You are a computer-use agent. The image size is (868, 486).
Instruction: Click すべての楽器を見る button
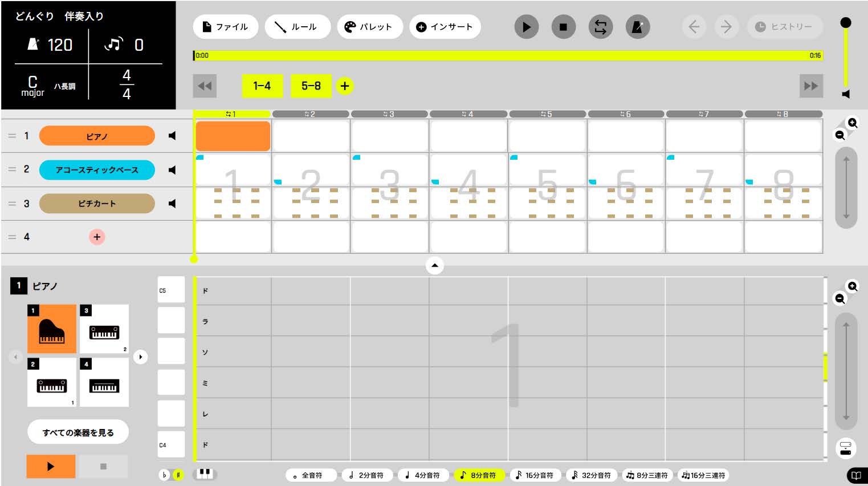78,432
